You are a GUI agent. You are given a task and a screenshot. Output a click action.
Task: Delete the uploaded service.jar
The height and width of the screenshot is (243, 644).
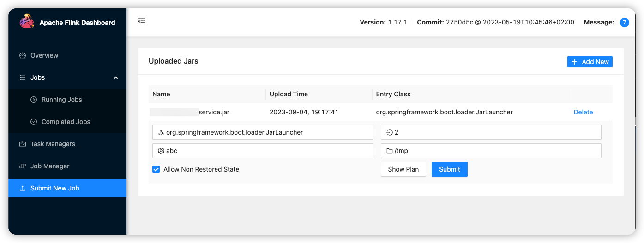click(583, 112)
